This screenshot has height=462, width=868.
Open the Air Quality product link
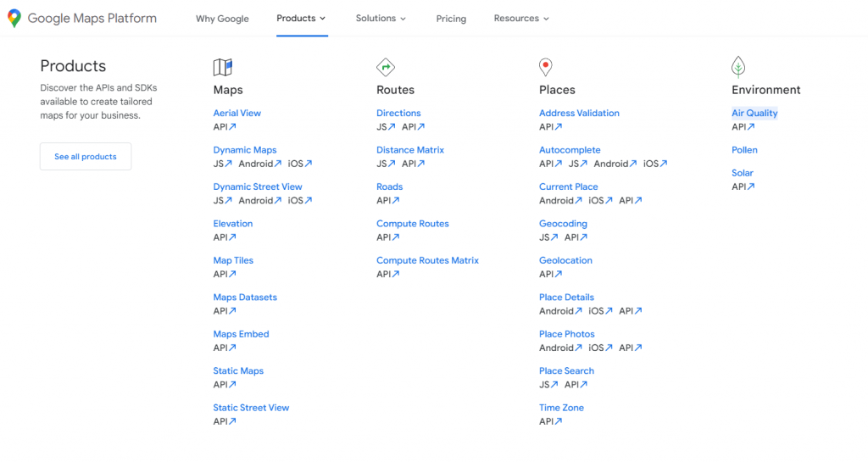(754, 113)
